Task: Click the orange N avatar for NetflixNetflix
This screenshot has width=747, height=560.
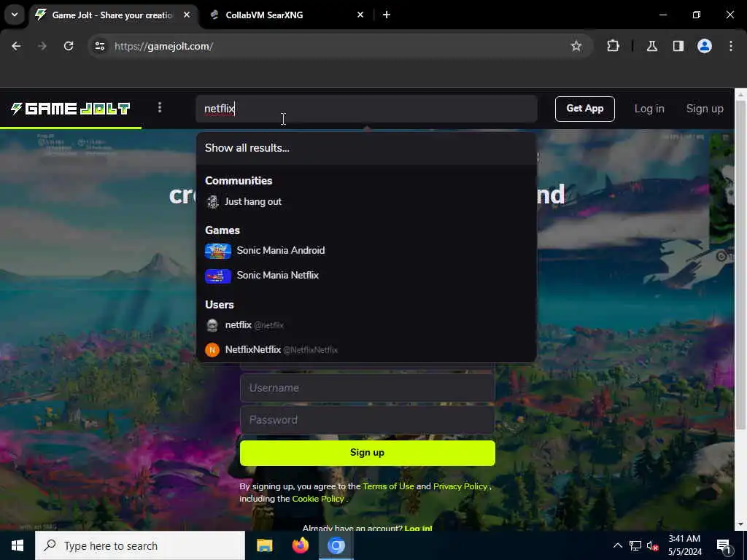Action: (x=212, y=350)
